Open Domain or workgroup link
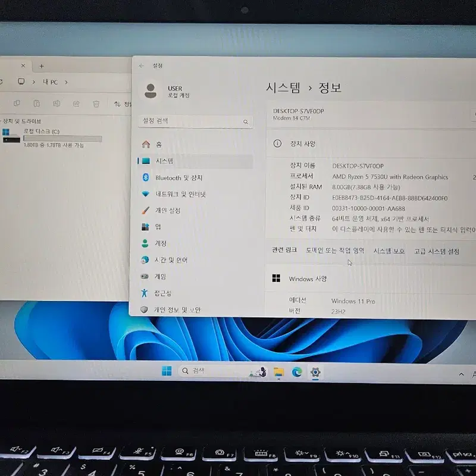Screen dimensions: 476x476 (335, 250)
